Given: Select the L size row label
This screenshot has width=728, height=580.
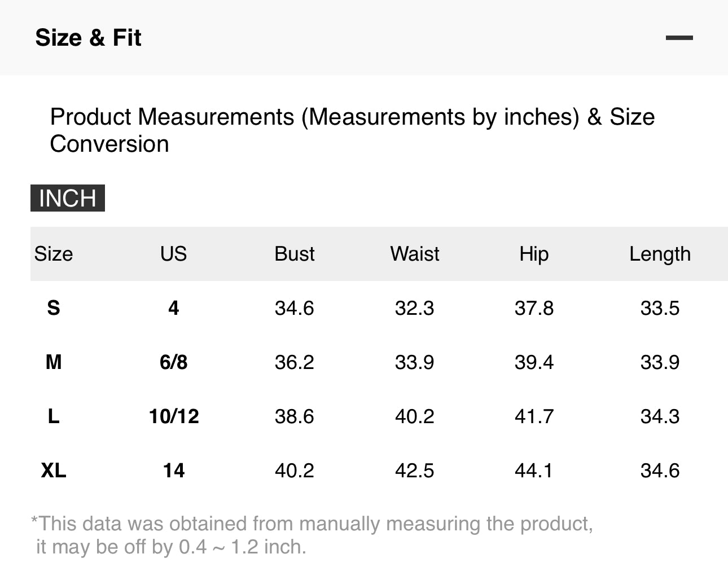Looking at the screenshot, I should 54,416.
